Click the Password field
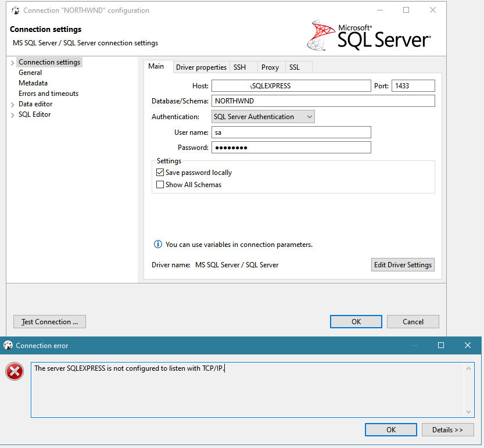The image size is (484, 448). coord(291,148)
